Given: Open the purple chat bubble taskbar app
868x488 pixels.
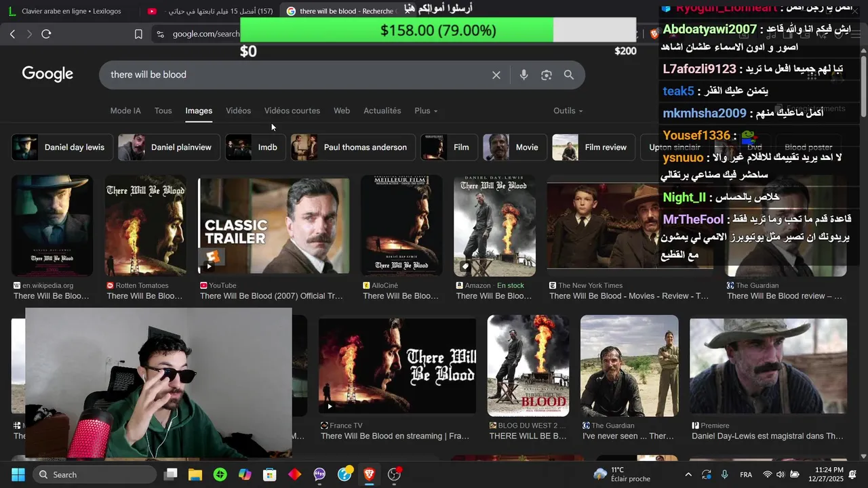Looking at the screenshot, I should pos(319,474).
